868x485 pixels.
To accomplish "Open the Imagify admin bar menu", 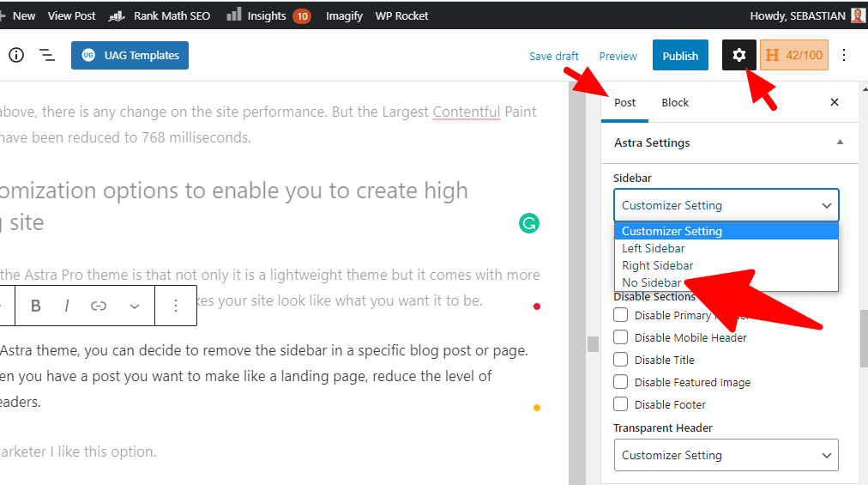I will (x=344, y=16).
